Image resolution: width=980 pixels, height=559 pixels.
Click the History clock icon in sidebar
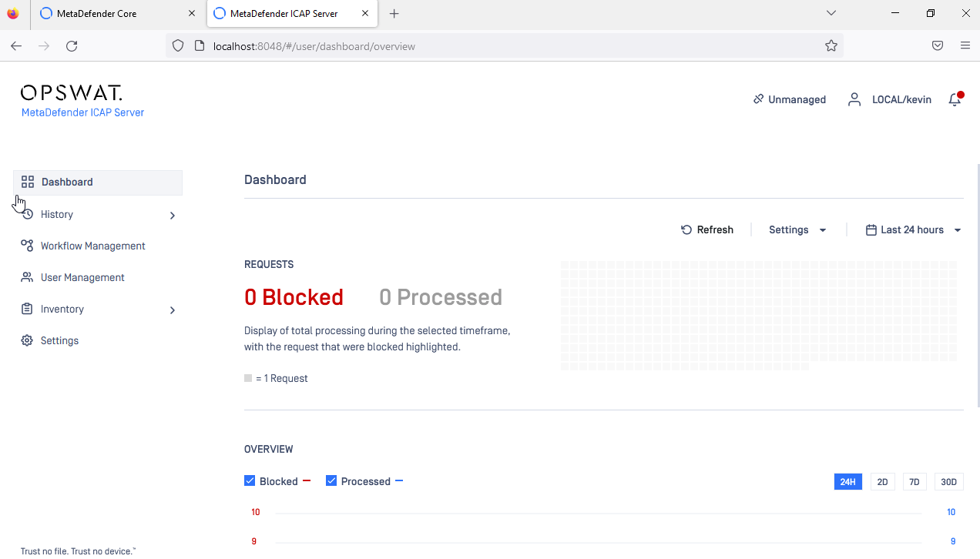(28, 214)
